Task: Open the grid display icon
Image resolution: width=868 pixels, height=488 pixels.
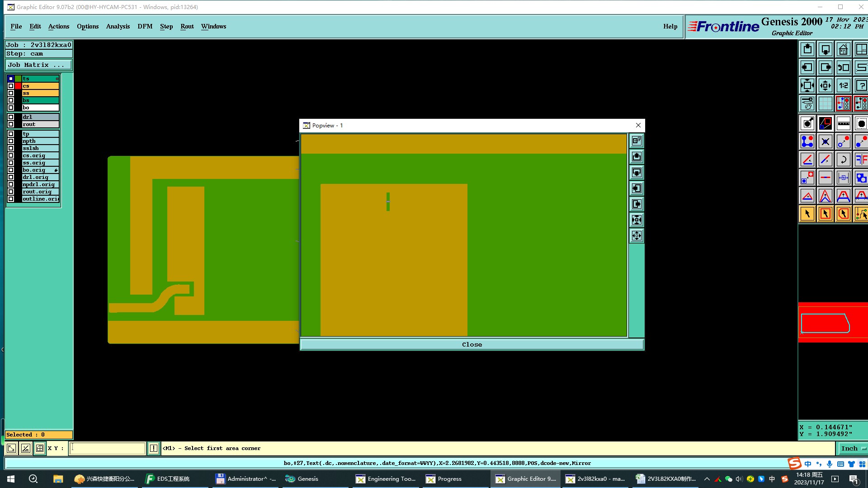Action: [x=825, y=103]
